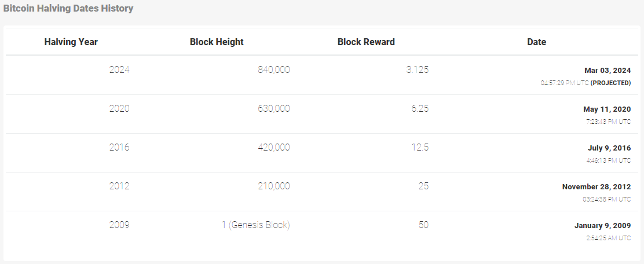Click the 1 (Genesis Block) cell
The image size is (644, 264).
(x=255, y=225)
